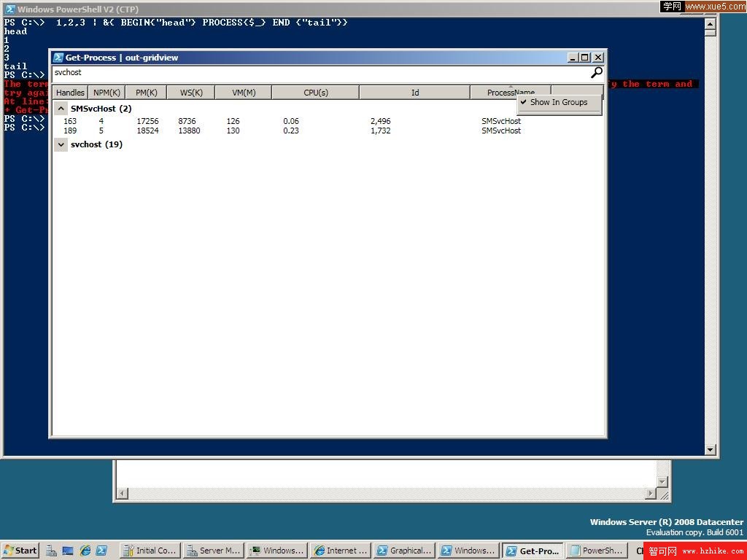Open the Start menu
747x560 pixels.
pos(20,551)
